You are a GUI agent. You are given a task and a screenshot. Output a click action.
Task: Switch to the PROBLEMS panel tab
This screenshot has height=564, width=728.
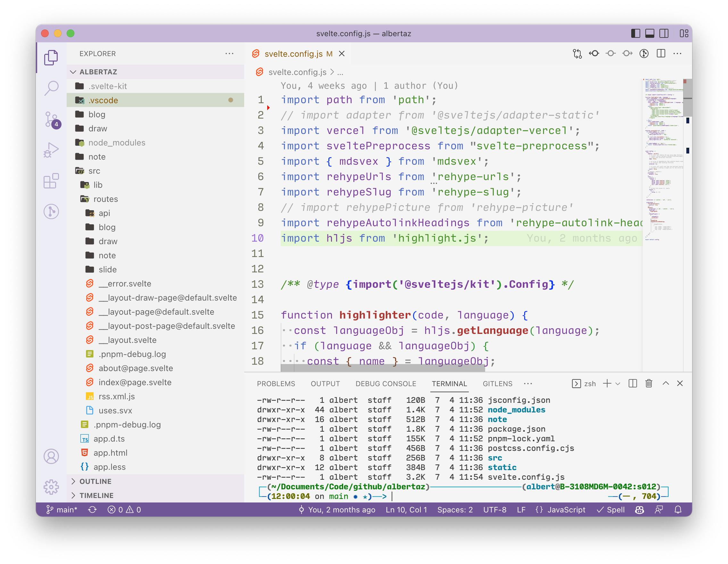pyautogui.click(x=276, y=384)
